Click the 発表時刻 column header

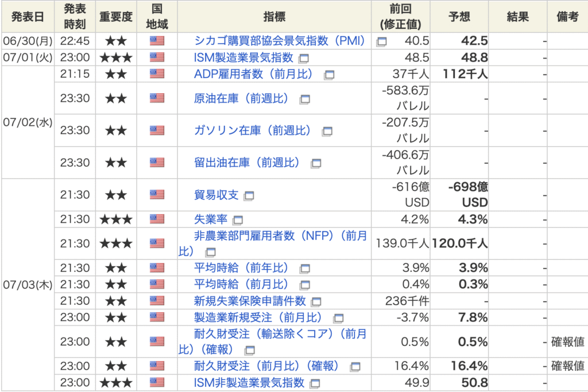coord(75,17)
